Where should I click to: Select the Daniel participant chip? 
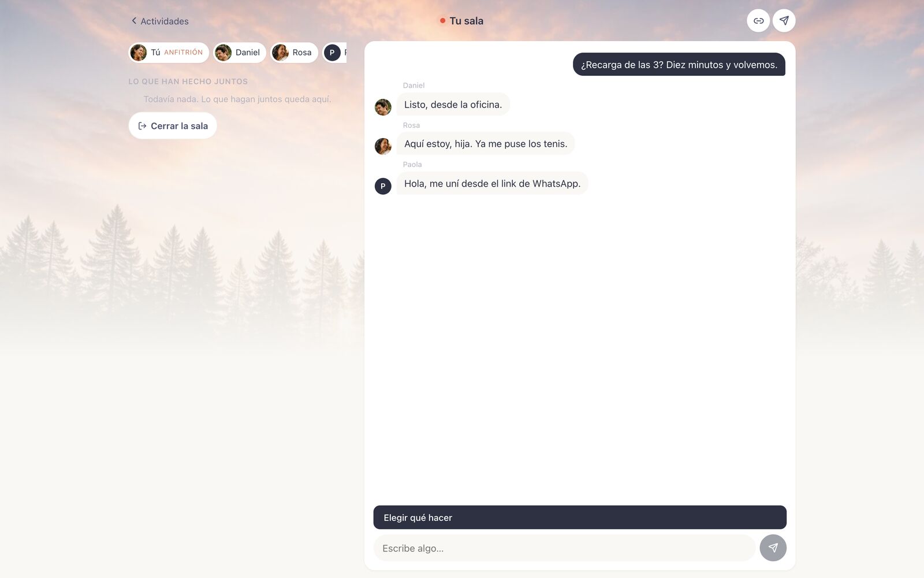[240, 53]
